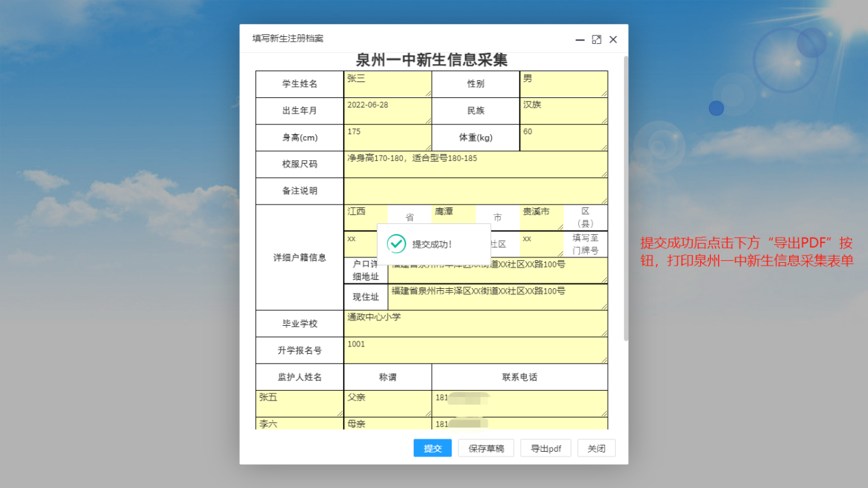Click the 导出pdf export button
868x488 pixels.
pos(545,448)
